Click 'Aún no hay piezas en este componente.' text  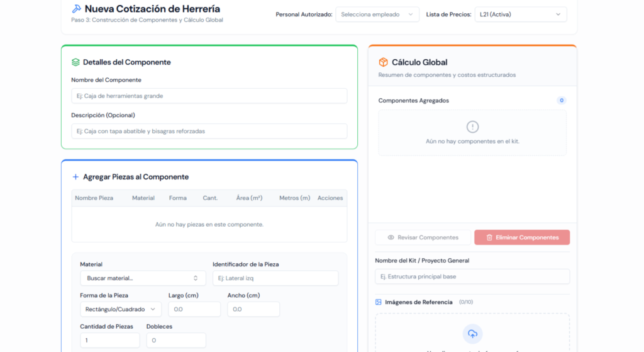point(209,225)
